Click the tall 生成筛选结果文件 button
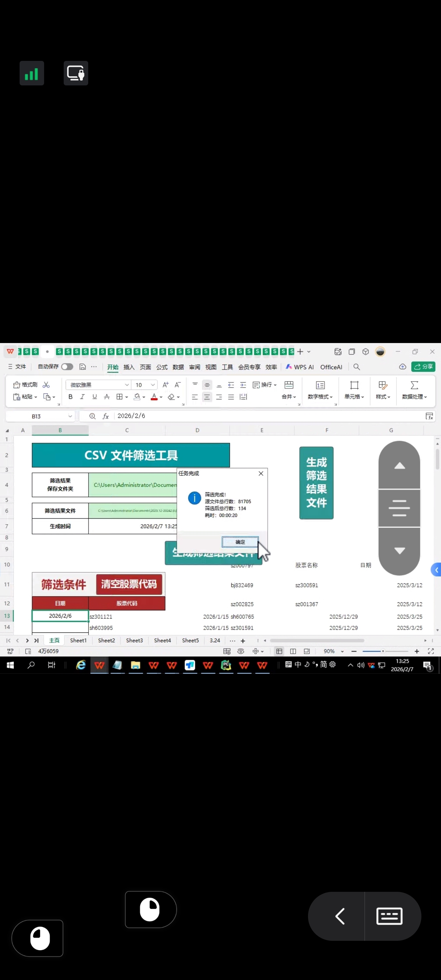441x980 pixels. click(x=316, y=483)
